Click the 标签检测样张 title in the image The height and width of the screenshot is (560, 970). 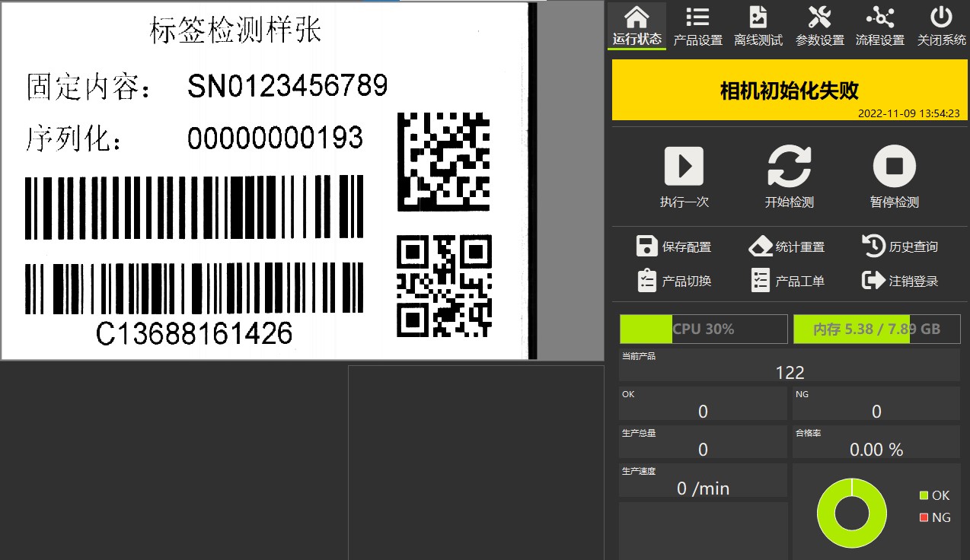[236, 30]
